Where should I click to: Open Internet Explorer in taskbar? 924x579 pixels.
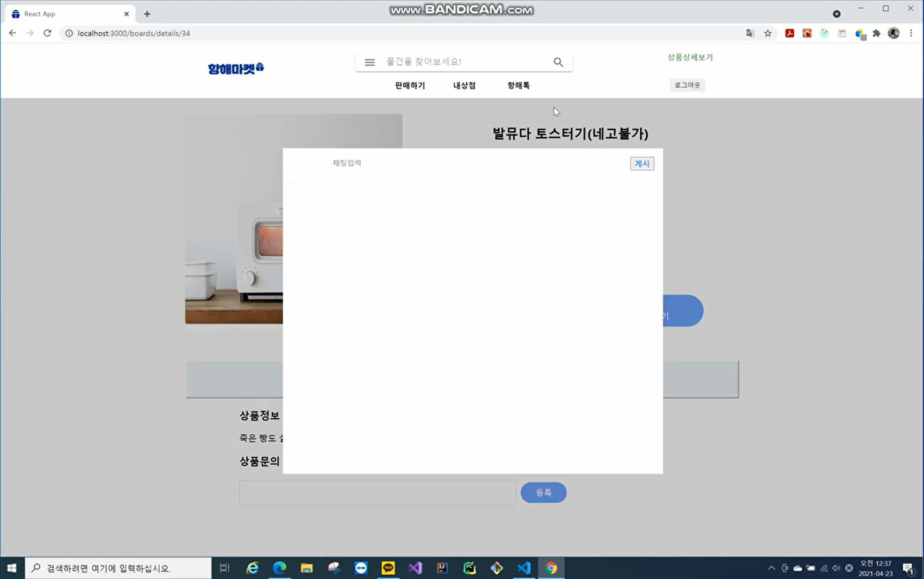click(252, 568)
